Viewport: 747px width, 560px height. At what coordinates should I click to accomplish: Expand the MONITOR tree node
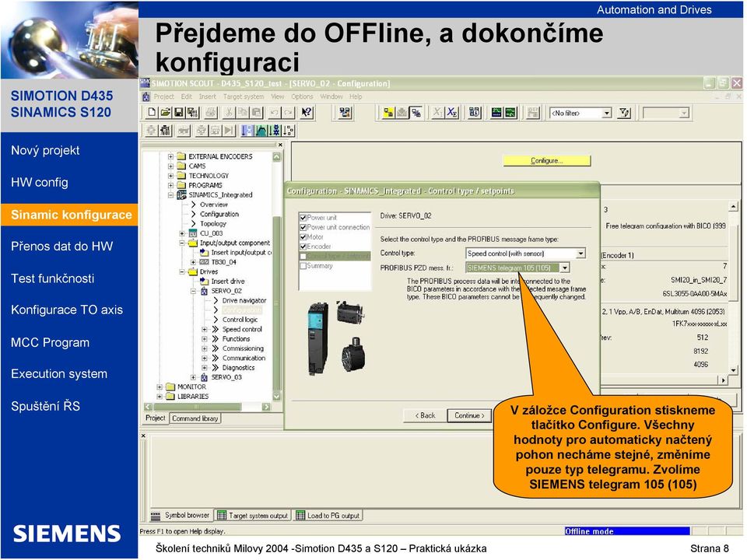pyautogui.click(x=160, y=387)
